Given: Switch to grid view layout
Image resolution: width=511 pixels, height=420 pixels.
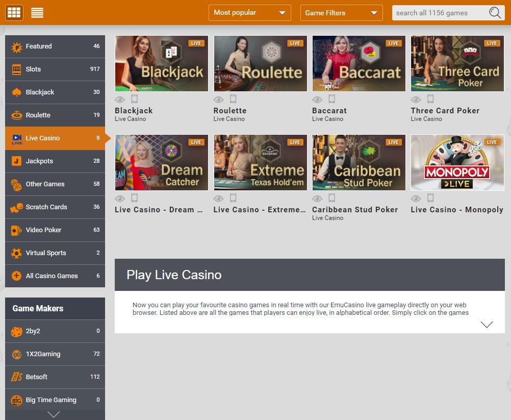Looking at the screenshot, I should click(14, 12).
